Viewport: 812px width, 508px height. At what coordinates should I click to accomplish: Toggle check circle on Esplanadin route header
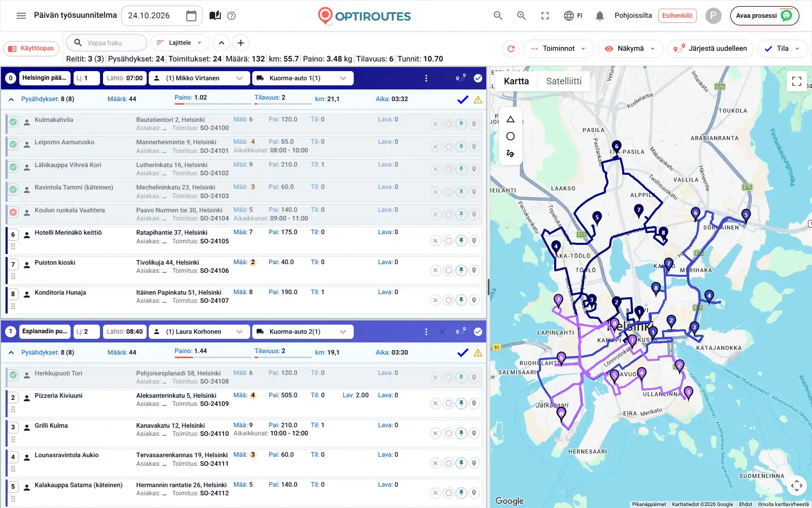[478, 332]
